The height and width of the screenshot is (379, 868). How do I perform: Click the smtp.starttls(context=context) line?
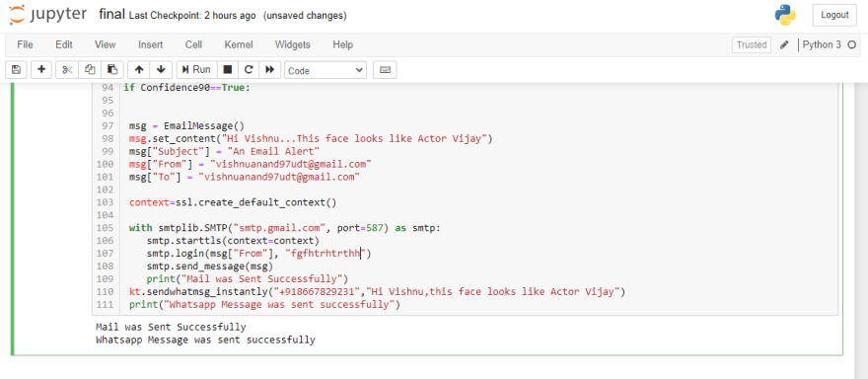(233, 241)
